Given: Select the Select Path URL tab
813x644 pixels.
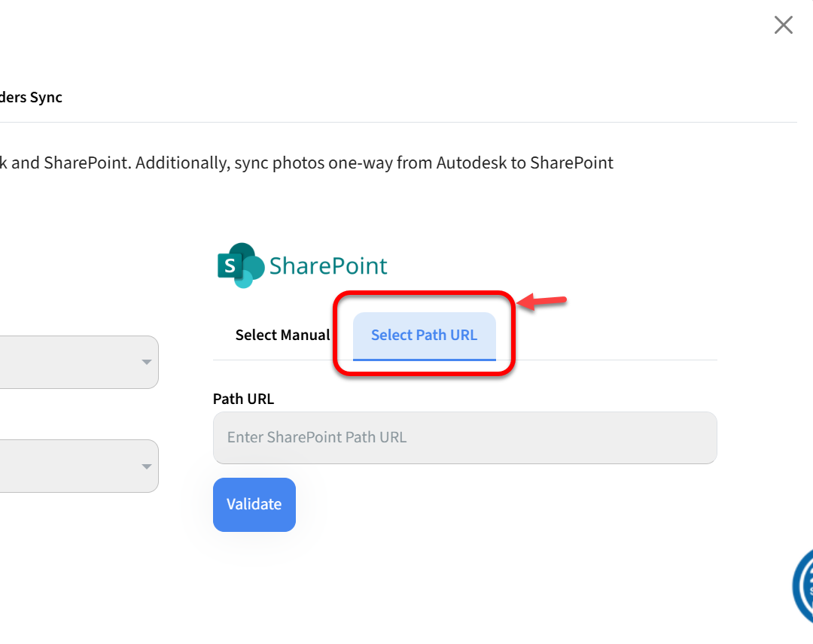Looking at the screenshot, I should [x=424, y=336].
